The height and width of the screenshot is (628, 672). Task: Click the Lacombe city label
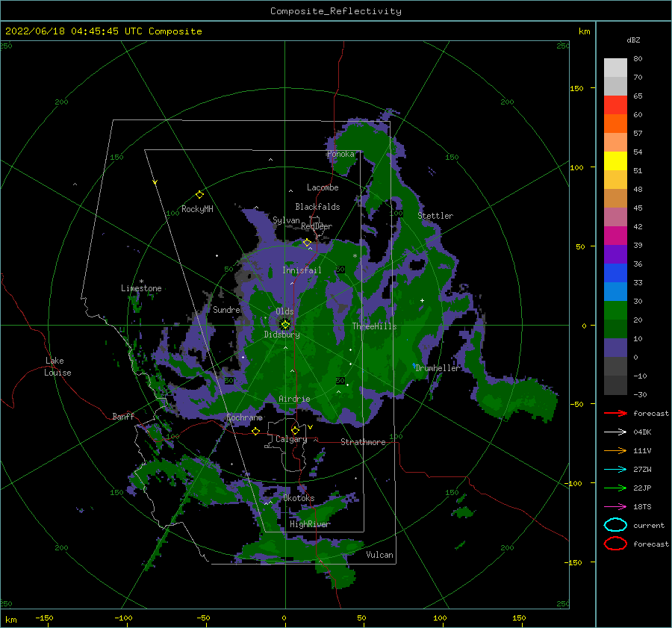point(323,187)
